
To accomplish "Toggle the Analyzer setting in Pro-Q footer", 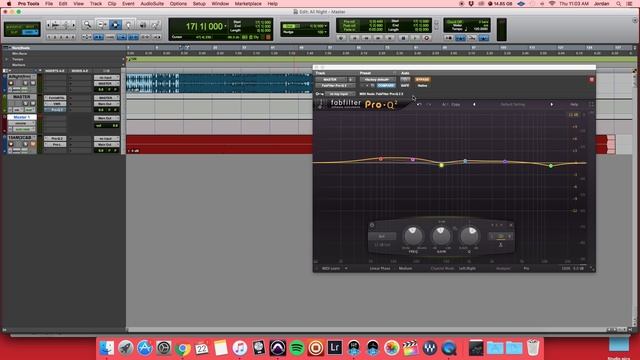I will click(503, 269).
